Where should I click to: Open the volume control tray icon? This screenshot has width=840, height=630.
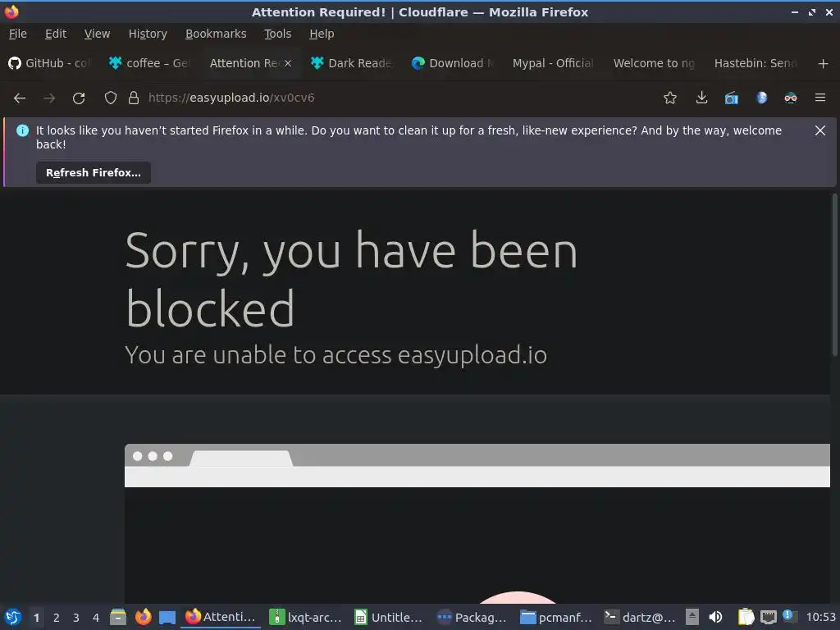715,617
